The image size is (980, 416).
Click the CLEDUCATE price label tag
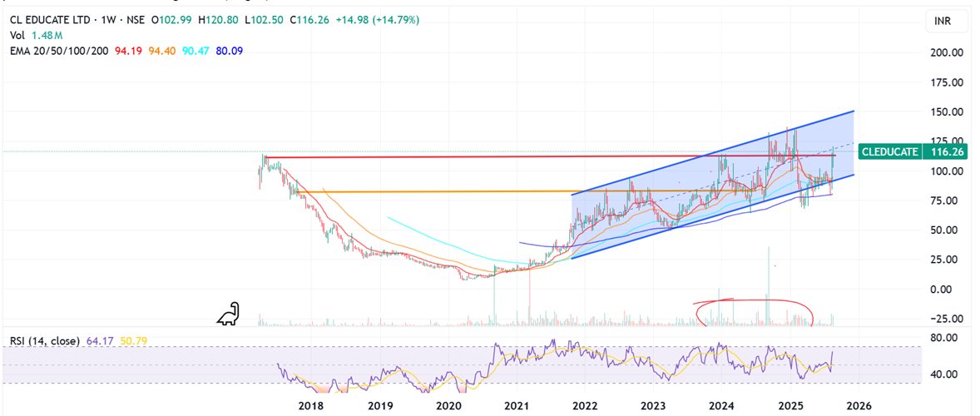pyautogui.click(x=889, y=151)
